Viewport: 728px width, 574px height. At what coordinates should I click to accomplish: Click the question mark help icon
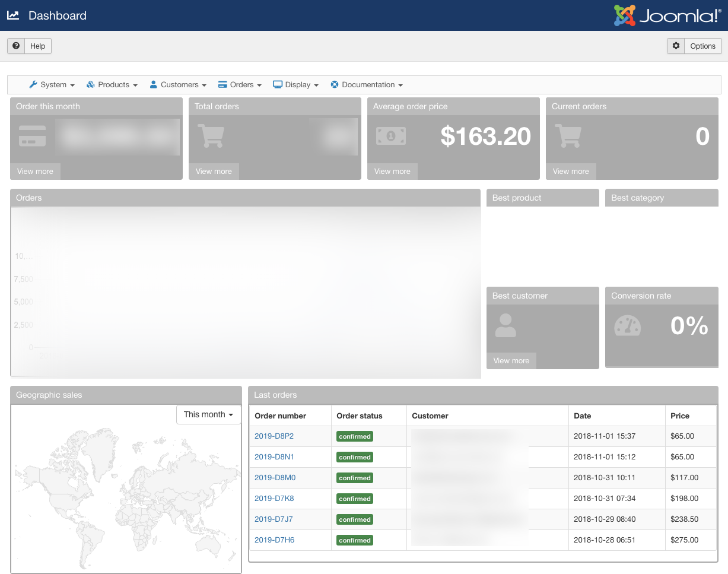tap(16, 46)
